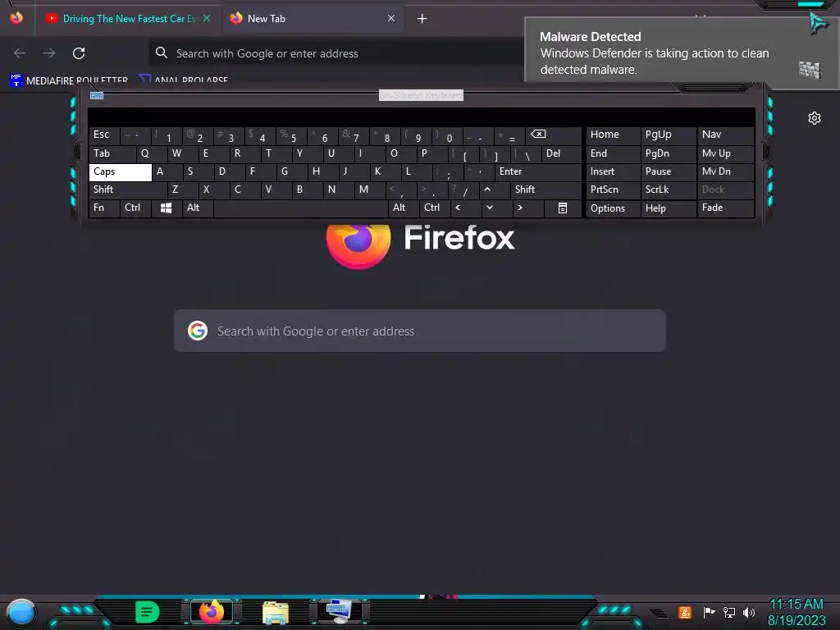The height and width of the screenshot is (630, 840).
Task: Toggle the left Alt key
Action: coord(198,208)
